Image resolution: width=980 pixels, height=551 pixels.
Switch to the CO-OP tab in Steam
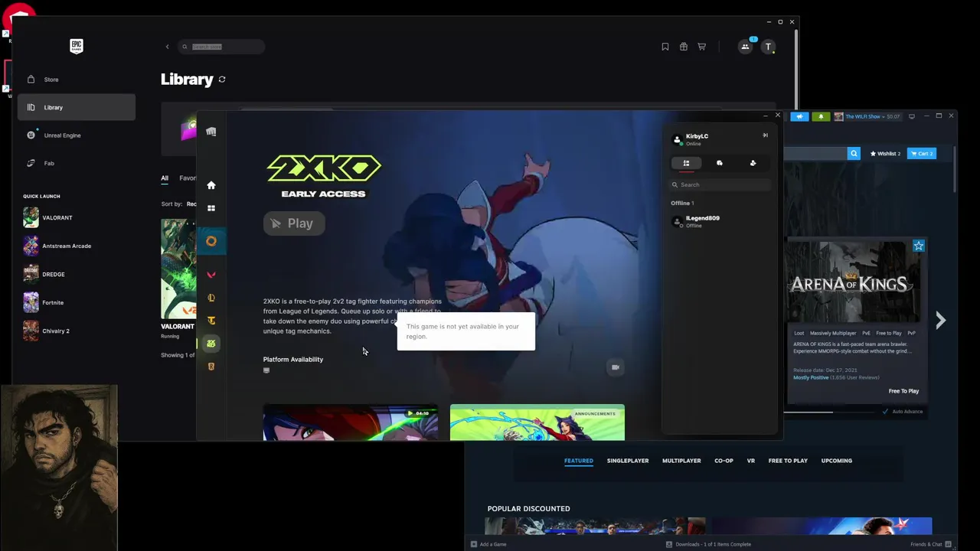[724, 461]
